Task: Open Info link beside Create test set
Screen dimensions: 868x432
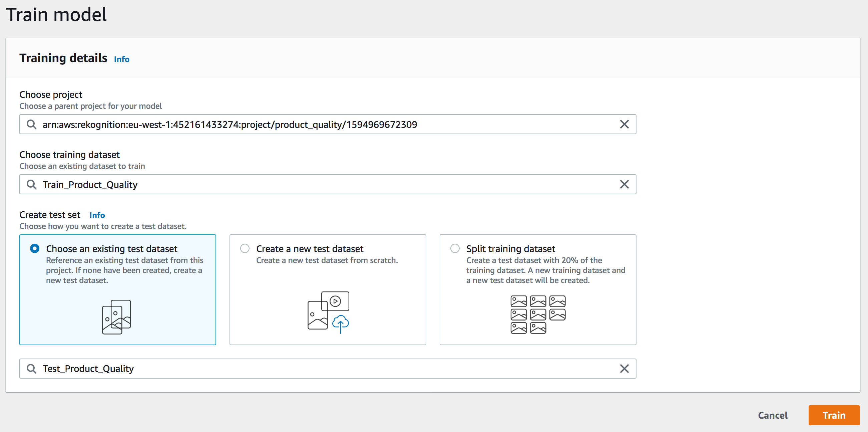Action: [97, 215]
